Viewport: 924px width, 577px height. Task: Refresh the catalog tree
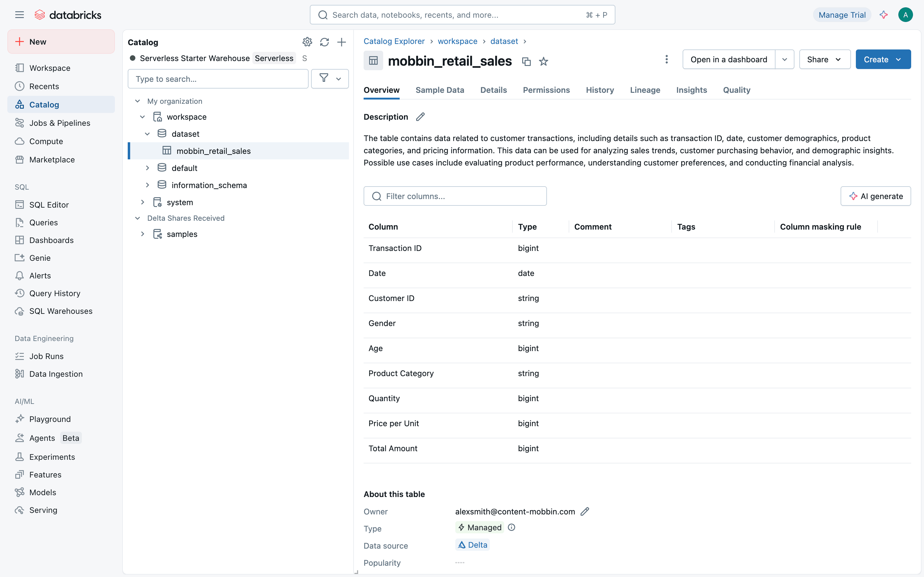(324, 42)
